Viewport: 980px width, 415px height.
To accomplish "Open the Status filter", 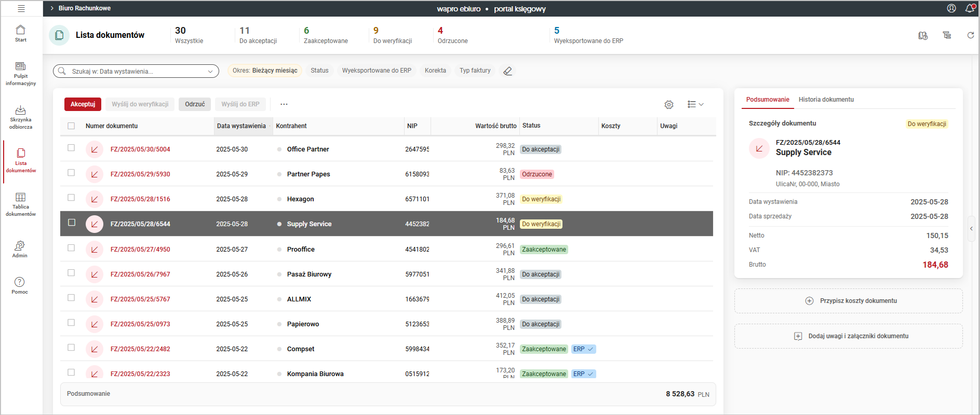I will coord(319,71).
